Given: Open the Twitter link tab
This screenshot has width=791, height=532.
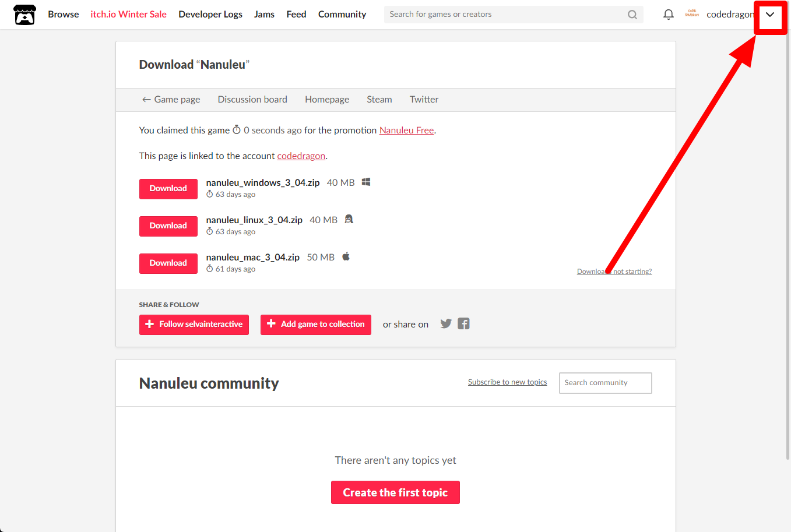Looking at the screenshot, I should 424,100.
